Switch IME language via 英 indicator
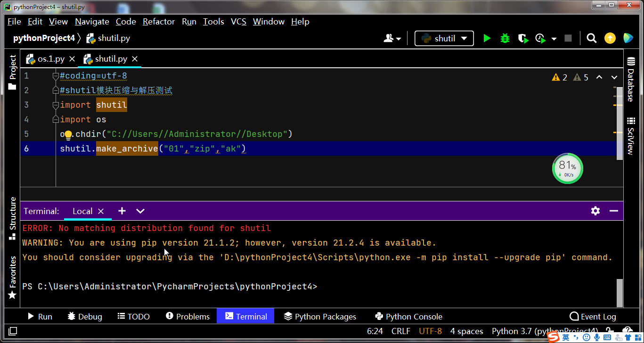 566,337
